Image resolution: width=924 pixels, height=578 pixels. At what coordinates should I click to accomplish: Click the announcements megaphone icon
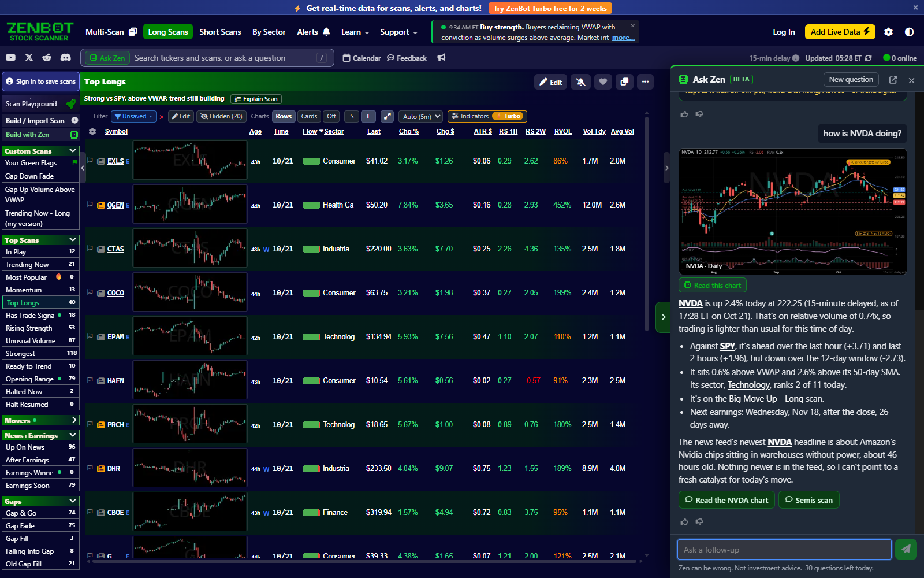point(441,58)
